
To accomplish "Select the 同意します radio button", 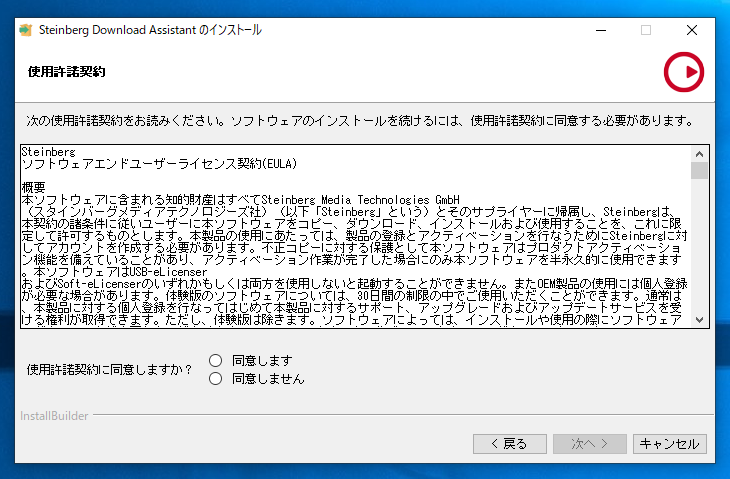I will tap(216, 360).
